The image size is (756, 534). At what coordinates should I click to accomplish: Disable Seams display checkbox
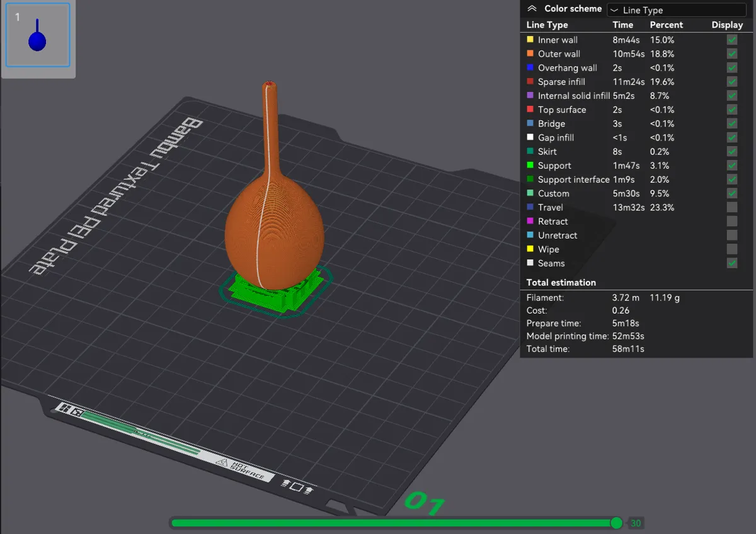click(x=732, y=263)
